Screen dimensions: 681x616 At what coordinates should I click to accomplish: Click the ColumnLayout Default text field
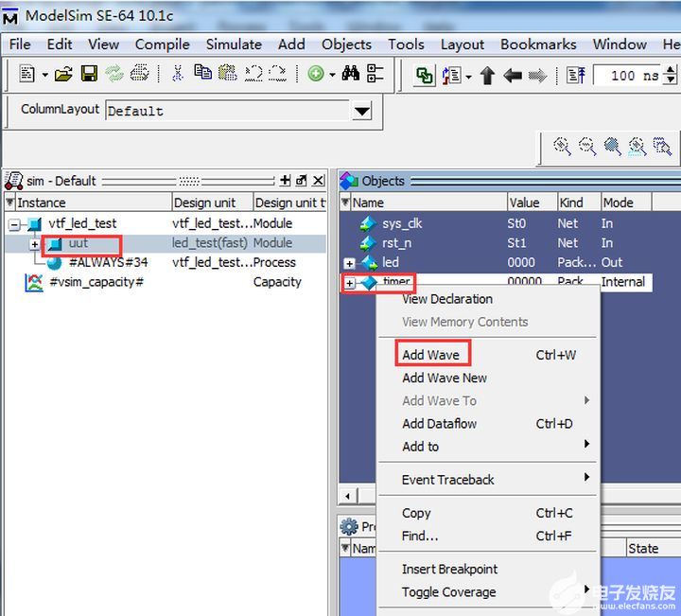(x=229, y=112)
